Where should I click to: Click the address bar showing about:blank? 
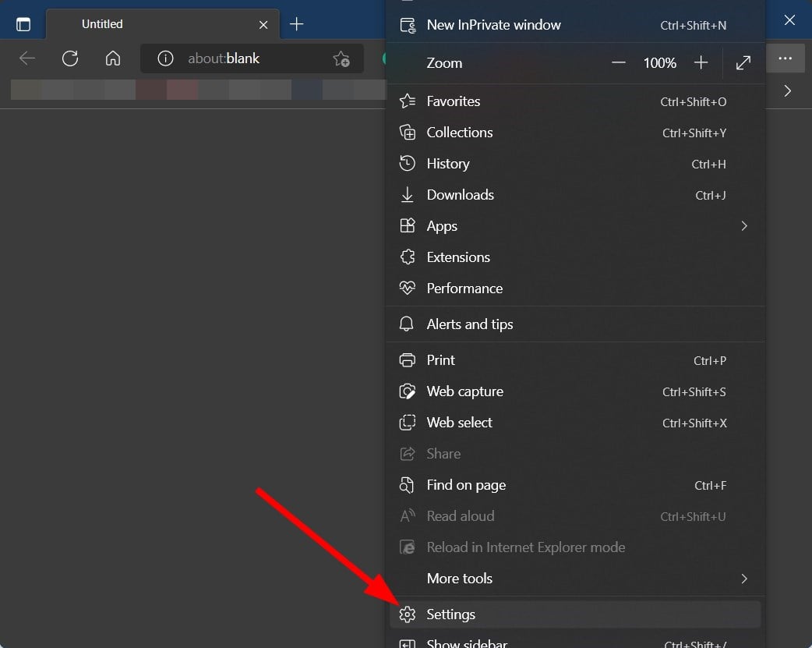click(x=226, y=58)
